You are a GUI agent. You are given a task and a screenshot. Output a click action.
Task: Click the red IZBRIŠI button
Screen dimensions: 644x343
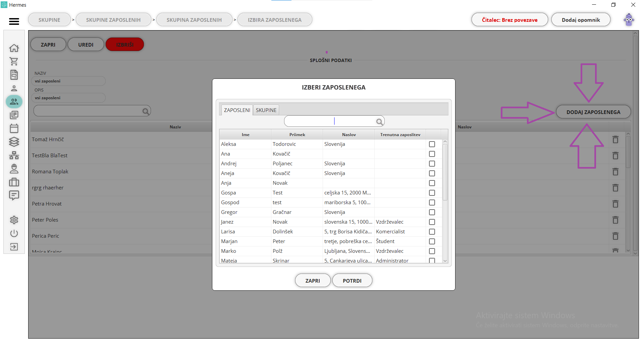125,45
